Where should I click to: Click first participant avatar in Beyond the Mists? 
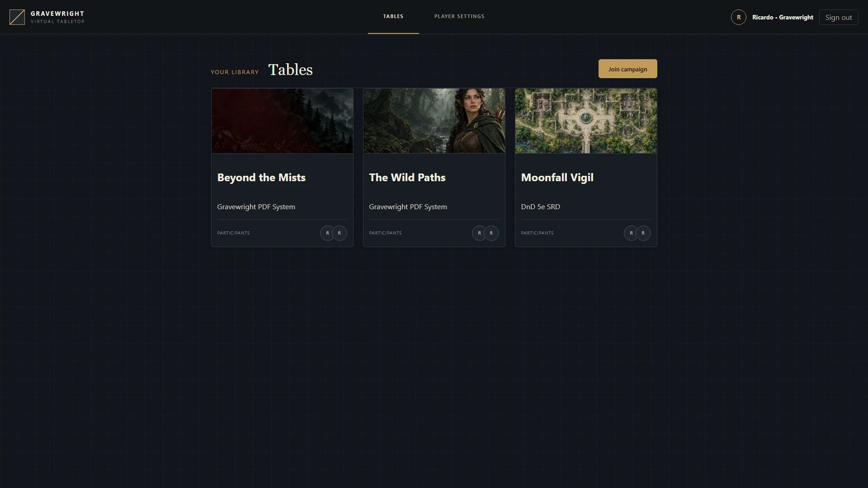[327, 233]
